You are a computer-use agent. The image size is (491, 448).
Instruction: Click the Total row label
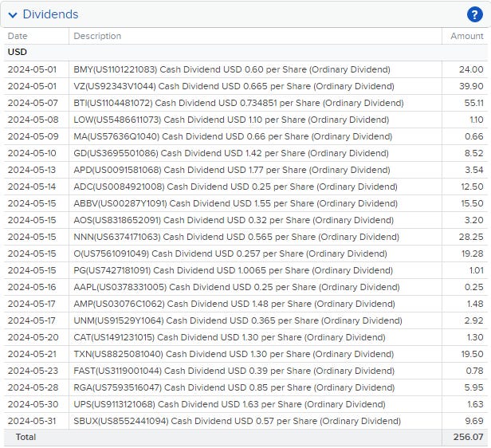point(26,437)
